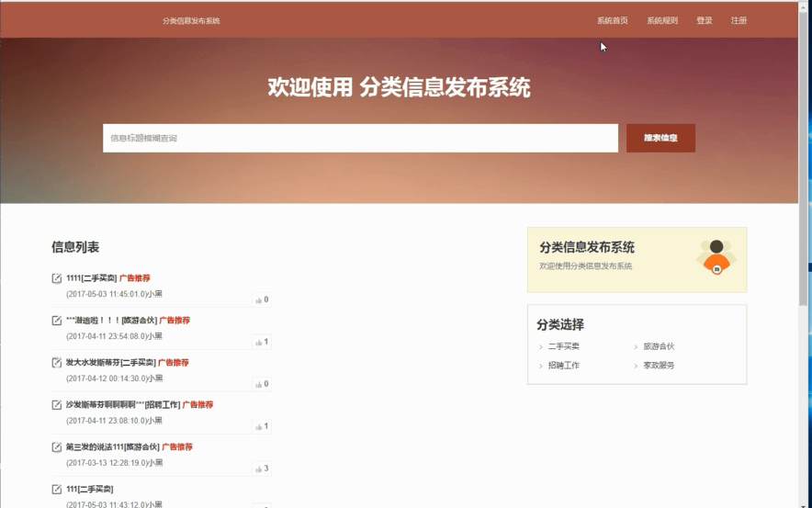Click thumbs-up showing 3 on 第三发的说法111
Image resolution: width=812 pixels, height=508 pixels.
pyautogui.click(x=262, y=468)
